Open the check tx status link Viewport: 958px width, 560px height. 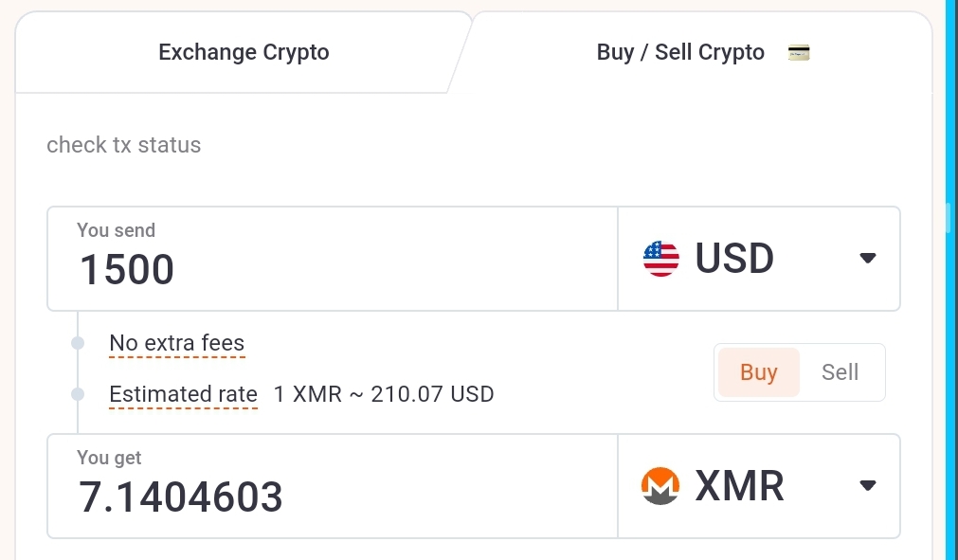124,145
